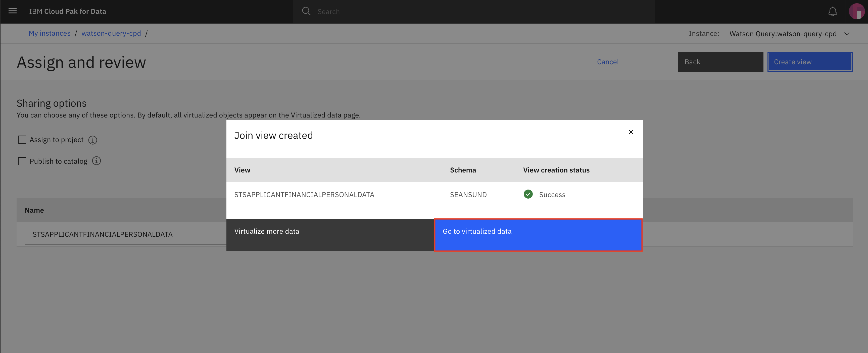Image resolution: width=868 pixels, height=353 pixels.
Task: Click the Back button
Action: 720,62
